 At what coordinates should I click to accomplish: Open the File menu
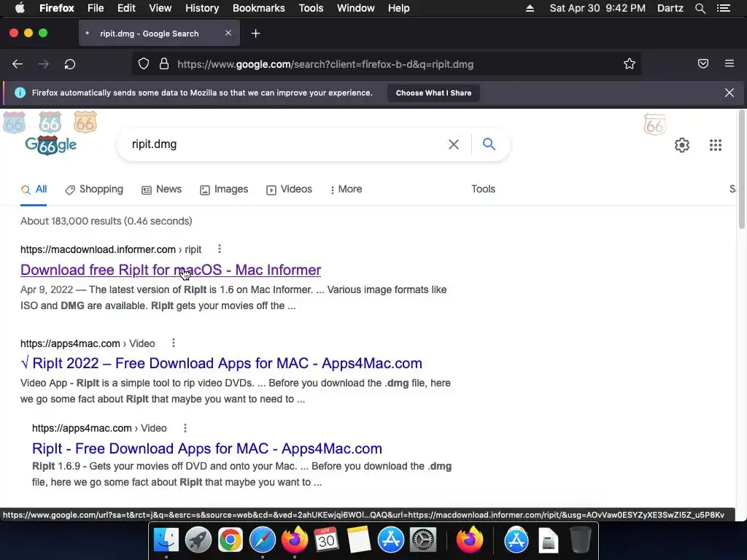point(96,8)
